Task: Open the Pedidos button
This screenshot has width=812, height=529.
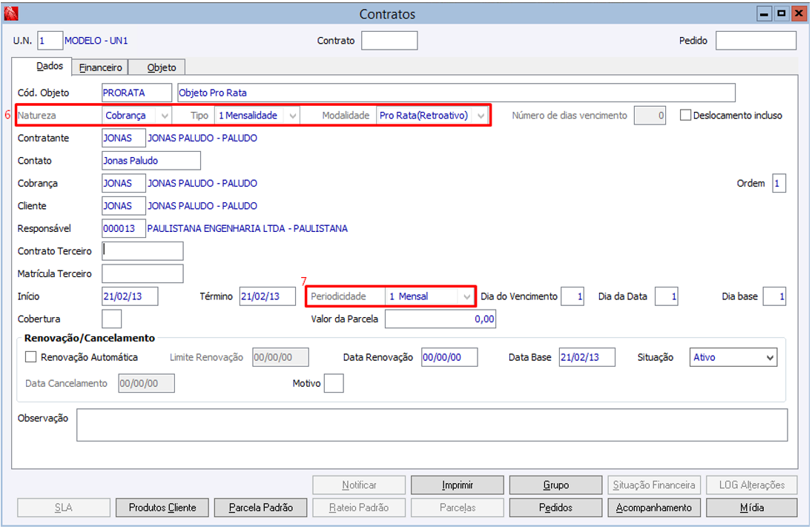Action: pyautogui.click(x=555, y=508)
